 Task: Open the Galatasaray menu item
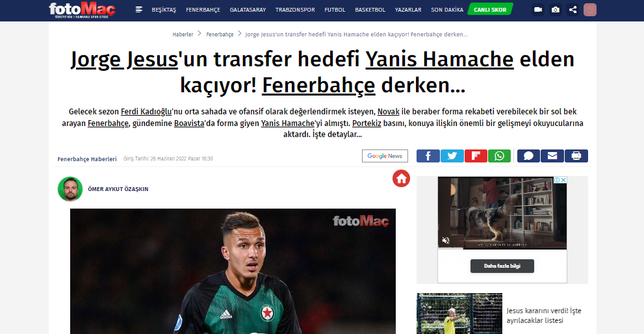coord(248,10)
